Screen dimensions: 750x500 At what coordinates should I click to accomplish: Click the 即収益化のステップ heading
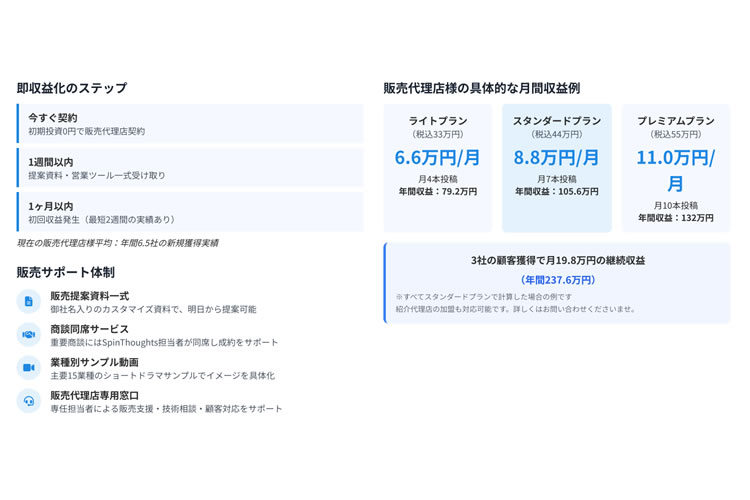point(72,88)
